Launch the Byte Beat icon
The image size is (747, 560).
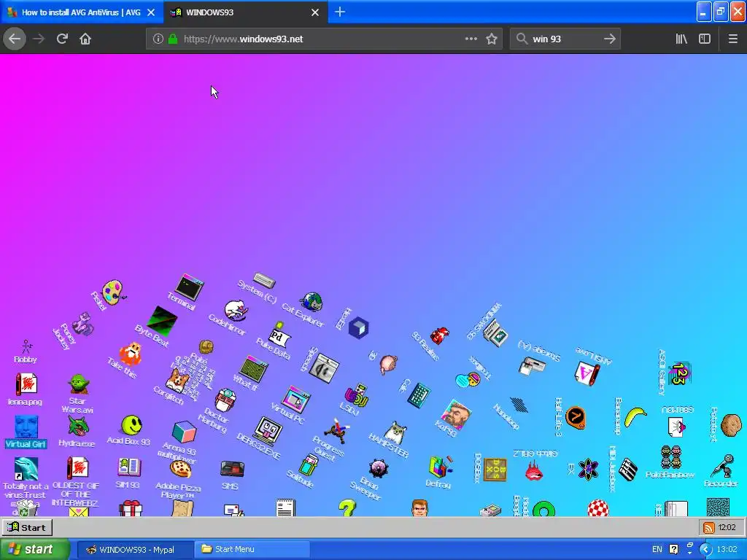point(162,320)
